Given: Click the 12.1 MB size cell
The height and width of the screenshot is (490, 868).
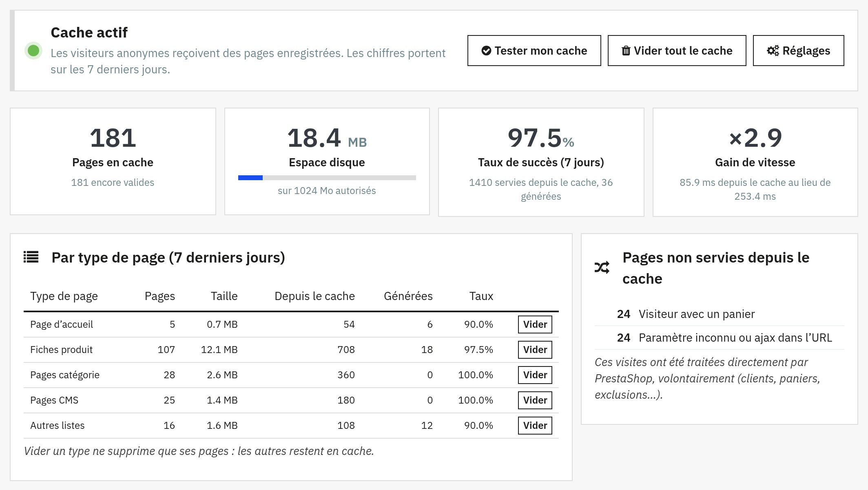Looking at the screenshot, I should (x=219, y=350).
